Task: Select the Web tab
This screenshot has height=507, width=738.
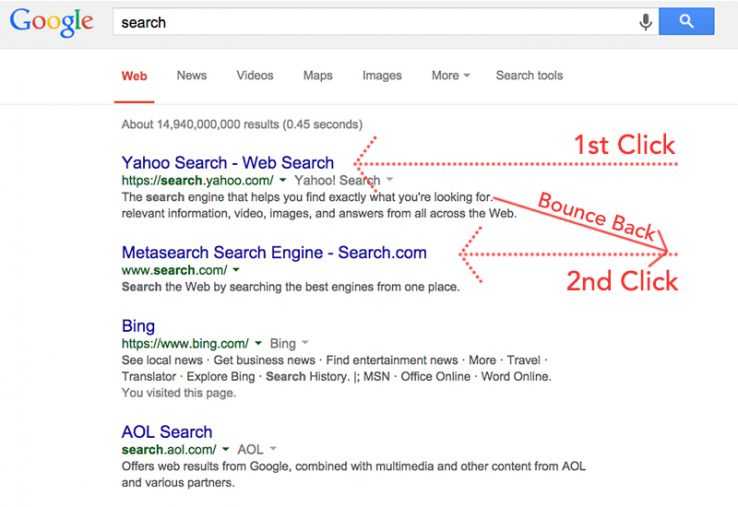Action: pos(134,76)
